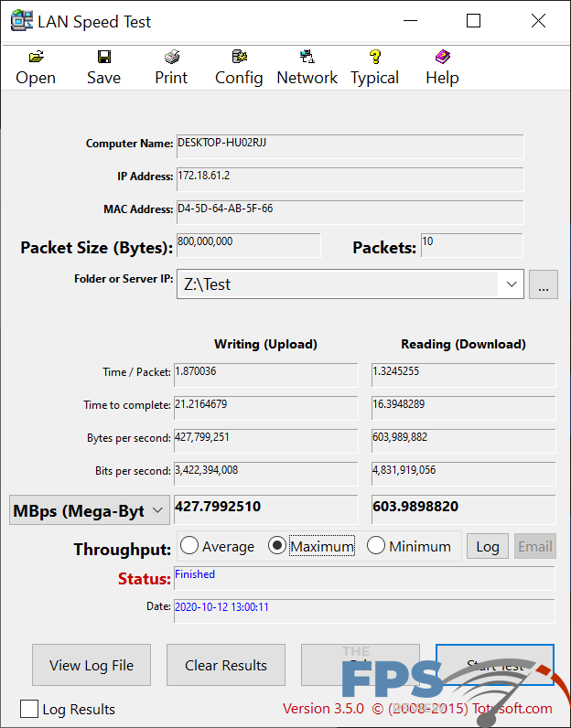Click download bits per second 4,831,919,056
Screen dimensions: 571x728
tap(463, 474)
